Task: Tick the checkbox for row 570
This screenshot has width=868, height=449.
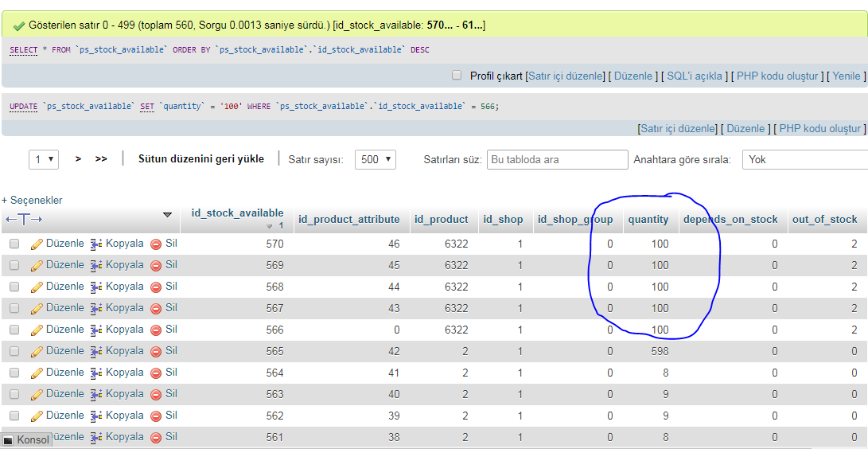Action: click(x=14, y=244)
